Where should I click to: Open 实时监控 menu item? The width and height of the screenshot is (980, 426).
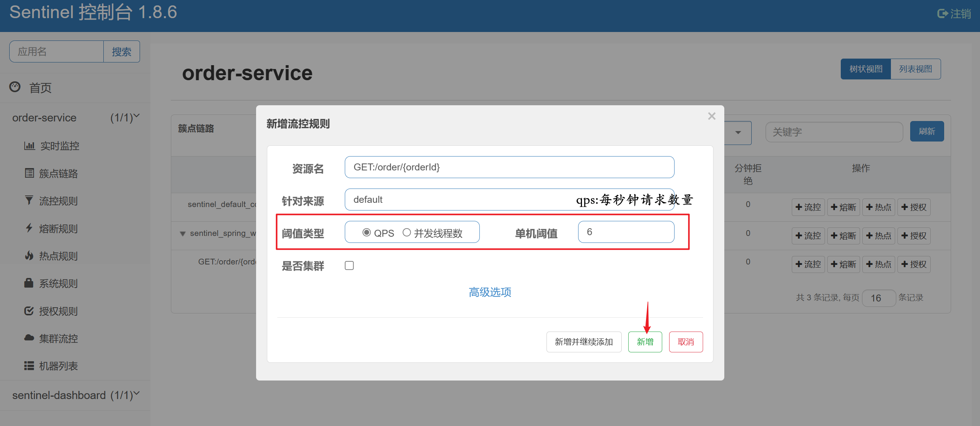[60, 146]
